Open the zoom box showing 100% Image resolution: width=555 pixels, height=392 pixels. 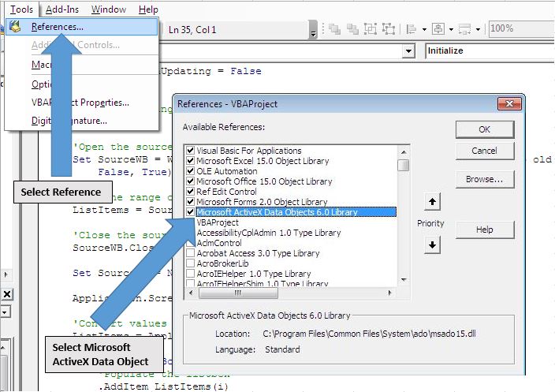click(522, 28)
